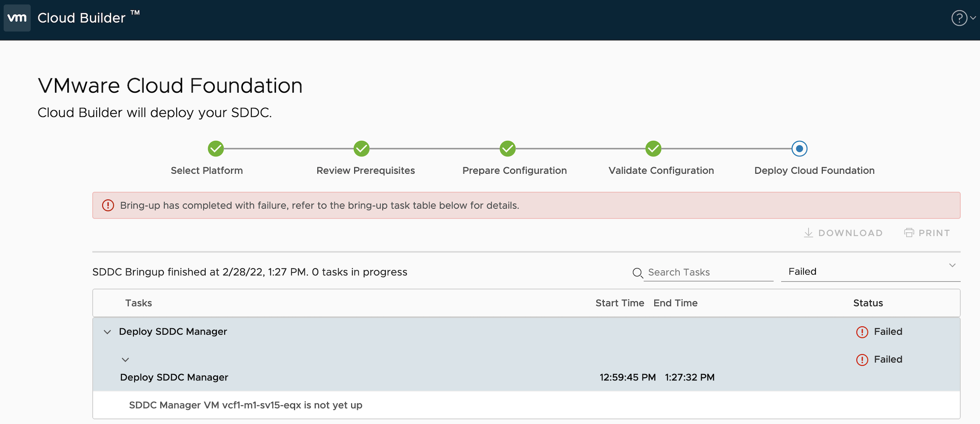This screenshot has height=424, width=980.
Task: Click the Validate Configuration green checkmark step
Action: point(653,149)
